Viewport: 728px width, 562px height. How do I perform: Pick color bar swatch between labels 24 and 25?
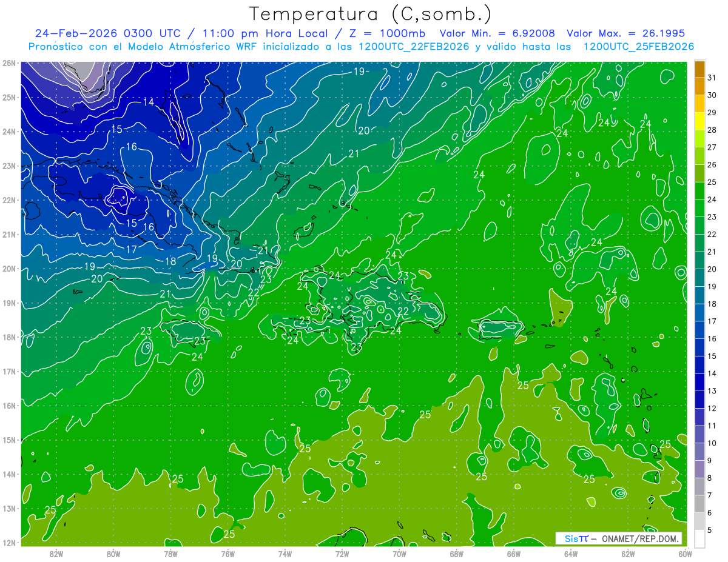point(700,191)
